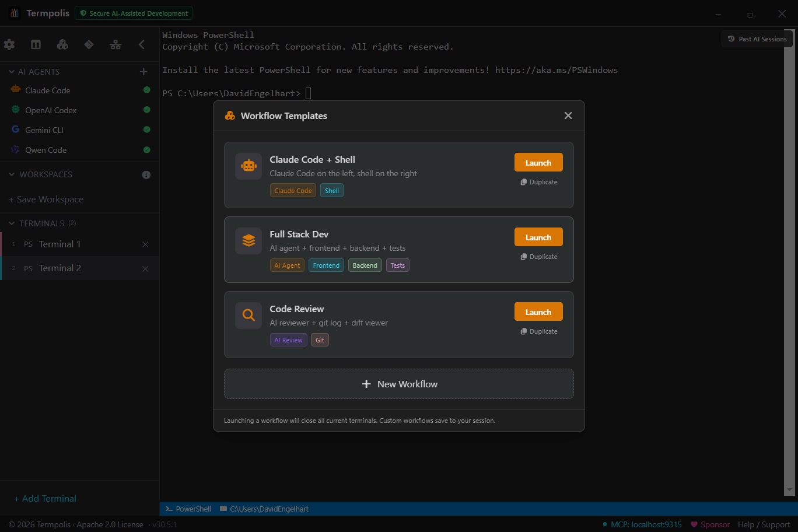Screen dimensions: 798x532
Task: Click the Workspaces info icon
Action: click(x=146, y=175)
